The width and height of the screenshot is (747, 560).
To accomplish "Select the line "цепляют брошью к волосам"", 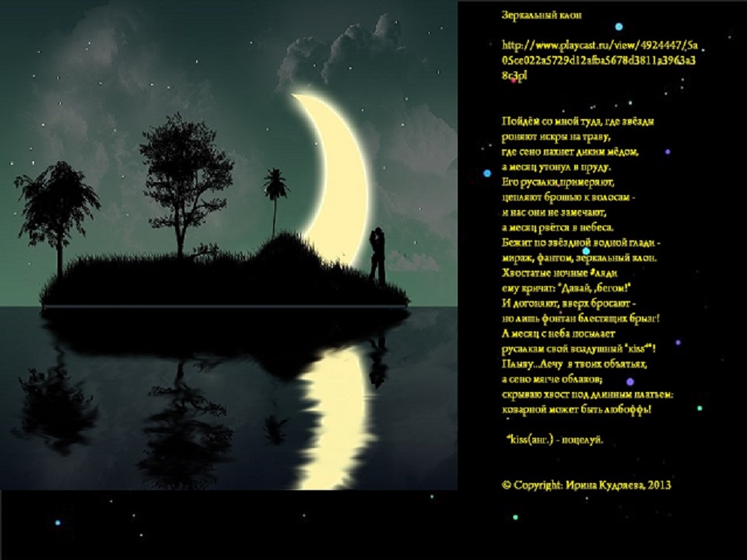I will pyautogui.click(x=568, y=198).
